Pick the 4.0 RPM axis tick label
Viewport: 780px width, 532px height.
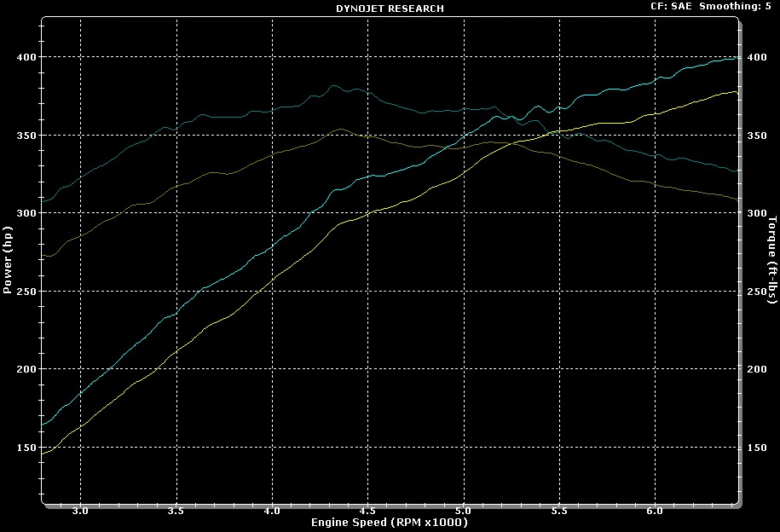272,512
